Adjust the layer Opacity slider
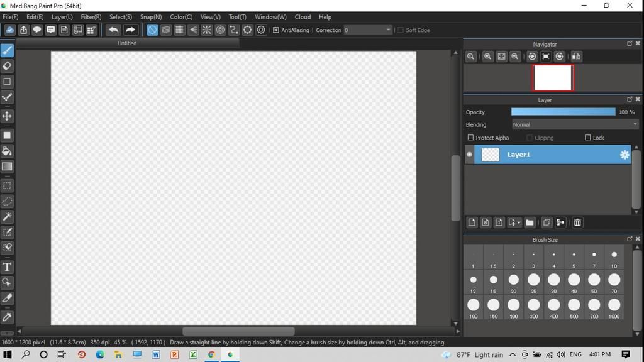This screenshot has width=644, height=362. pyautogui.click(x=563, y=112)
